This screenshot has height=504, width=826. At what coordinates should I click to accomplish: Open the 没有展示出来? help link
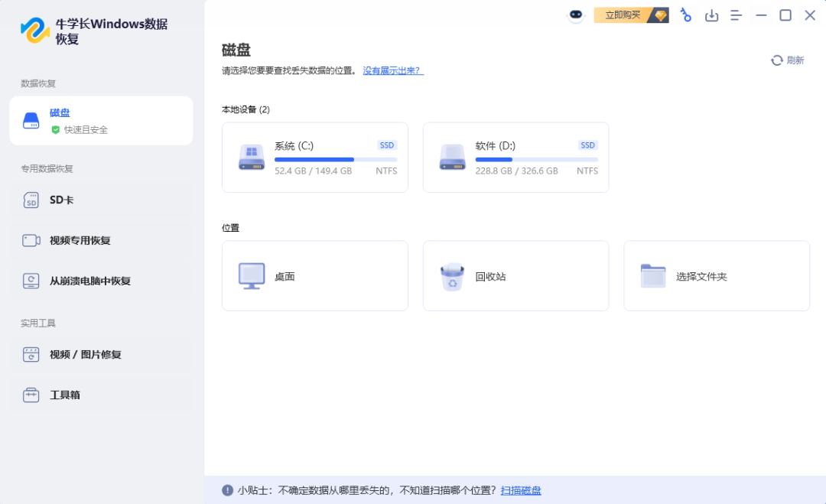tap(393, 70)
